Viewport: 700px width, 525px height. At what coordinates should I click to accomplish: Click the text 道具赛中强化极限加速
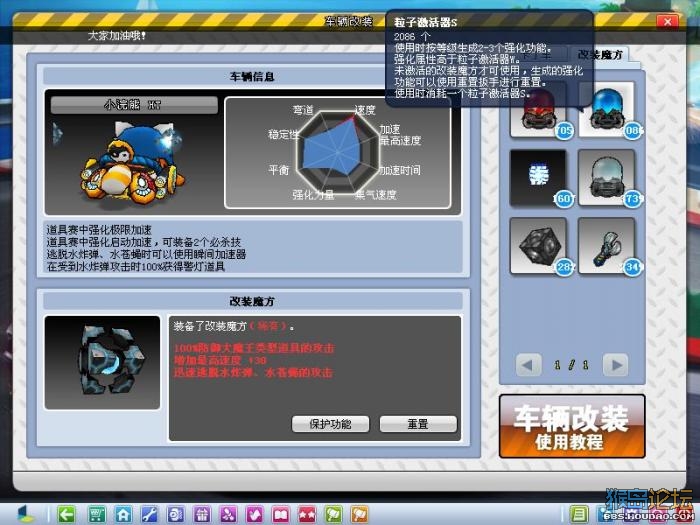pyautogui.click(x=99, y=230)
